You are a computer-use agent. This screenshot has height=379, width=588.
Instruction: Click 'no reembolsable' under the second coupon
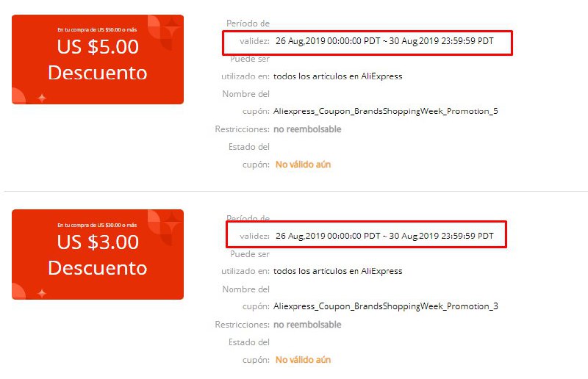pyautogui.click(x=307, y=324)
